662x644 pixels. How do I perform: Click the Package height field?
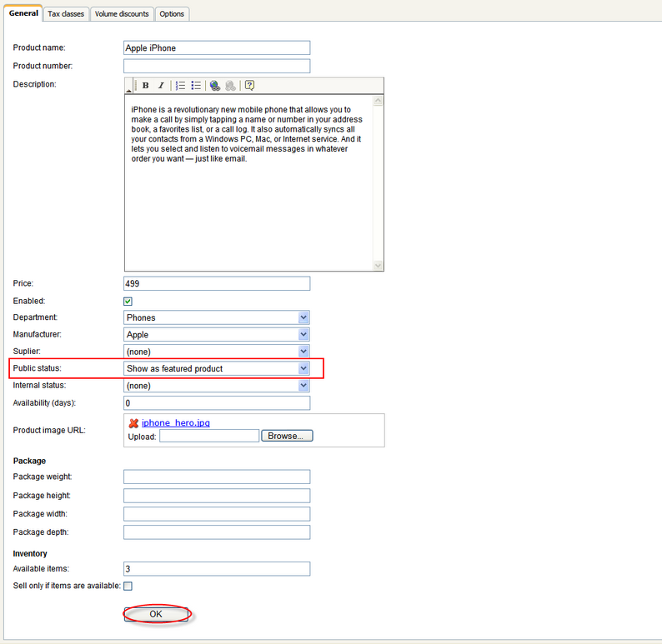217,496
